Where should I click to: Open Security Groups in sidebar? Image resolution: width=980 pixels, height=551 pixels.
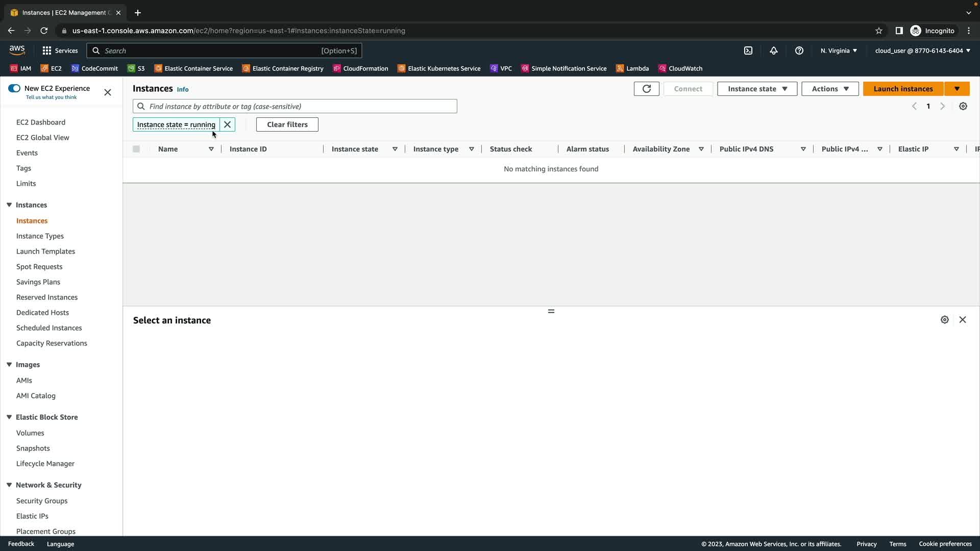[42, 500]
